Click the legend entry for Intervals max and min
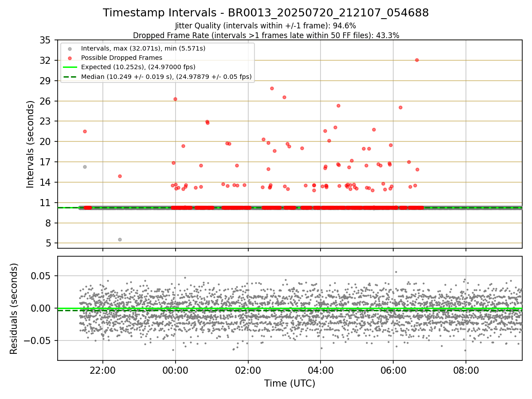 pos(143,48)
